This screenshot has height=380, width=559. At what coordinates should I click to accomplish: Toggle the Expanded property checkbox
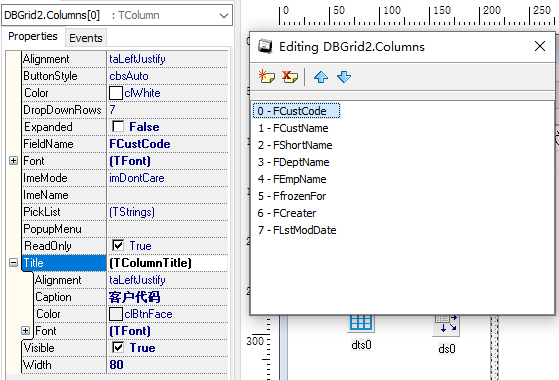(x=118, y=126)
